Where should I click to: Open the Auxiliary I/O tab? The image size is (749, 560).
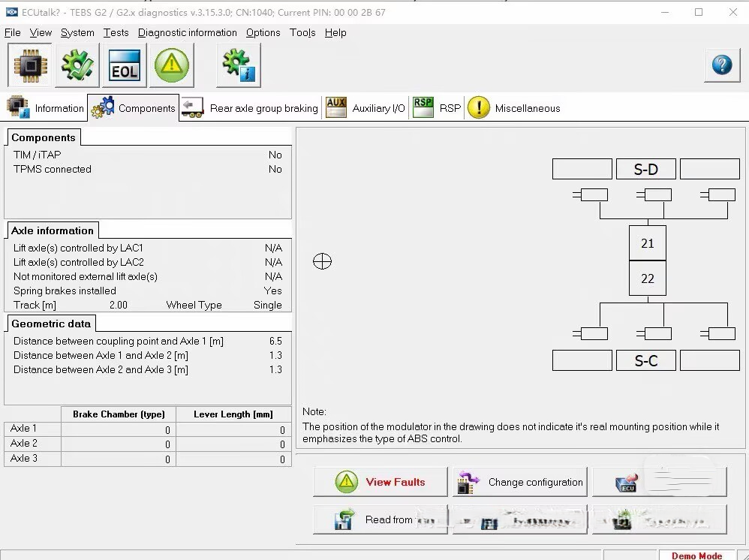(365, 108)
